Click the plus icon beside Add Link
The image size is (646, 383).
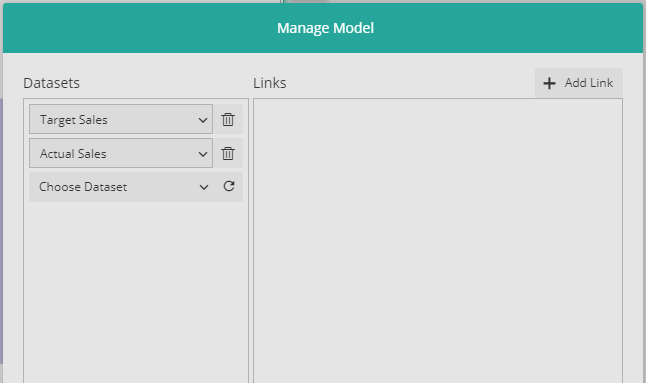coord(549,83)
